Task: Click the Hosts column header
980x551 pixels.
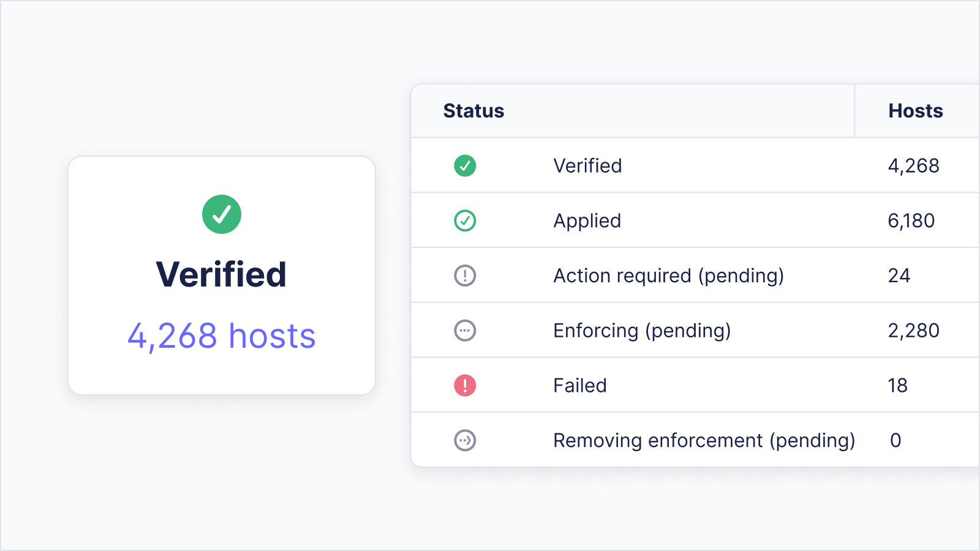Action: point(916,111)
